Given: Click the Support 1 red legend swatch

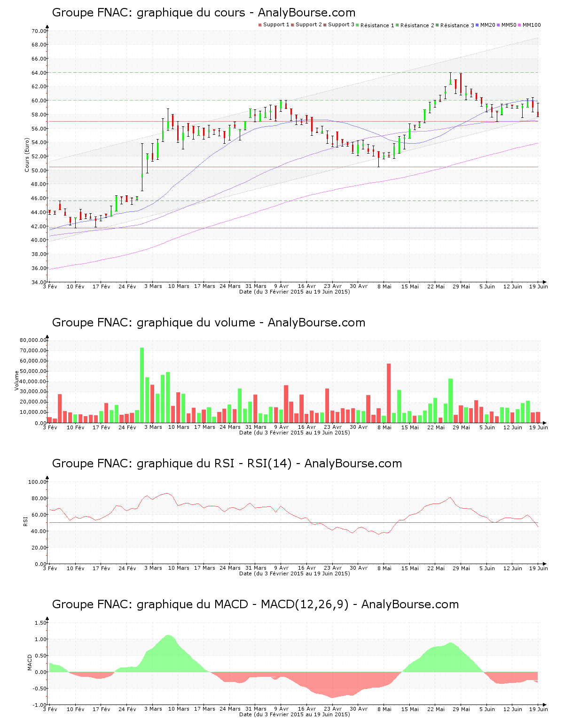Looking at the screenshot, I should 260,25.
